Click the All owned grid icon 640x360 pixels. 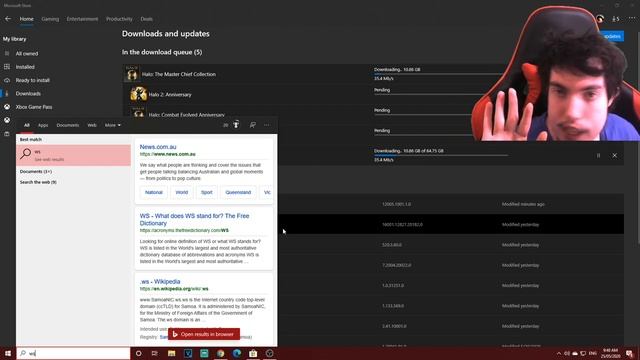pyautogui.click(x=7, y=53)
